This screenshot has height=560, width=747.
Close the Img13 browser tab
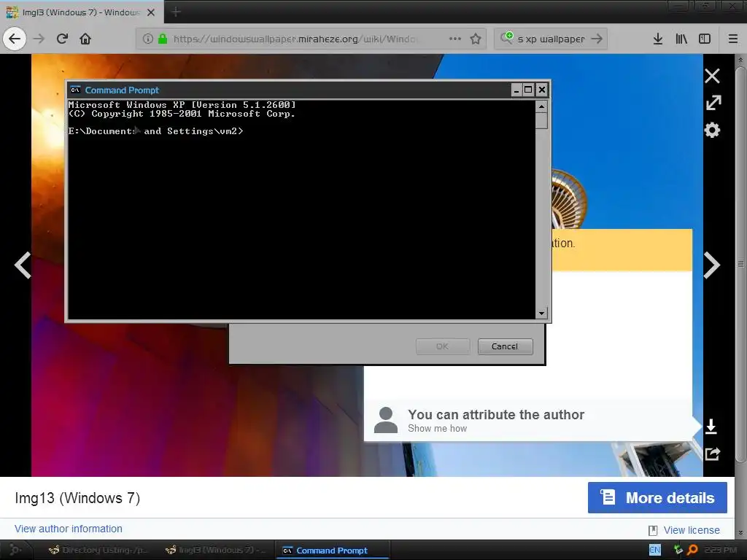pyautogui.click(x=151, y=12)
